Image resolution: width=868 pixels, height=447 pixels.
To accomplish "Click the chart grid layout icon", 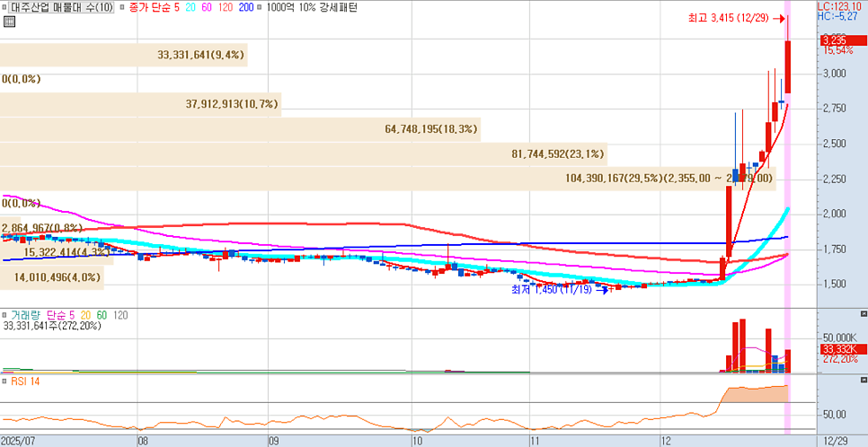I will tap(9, 22).
